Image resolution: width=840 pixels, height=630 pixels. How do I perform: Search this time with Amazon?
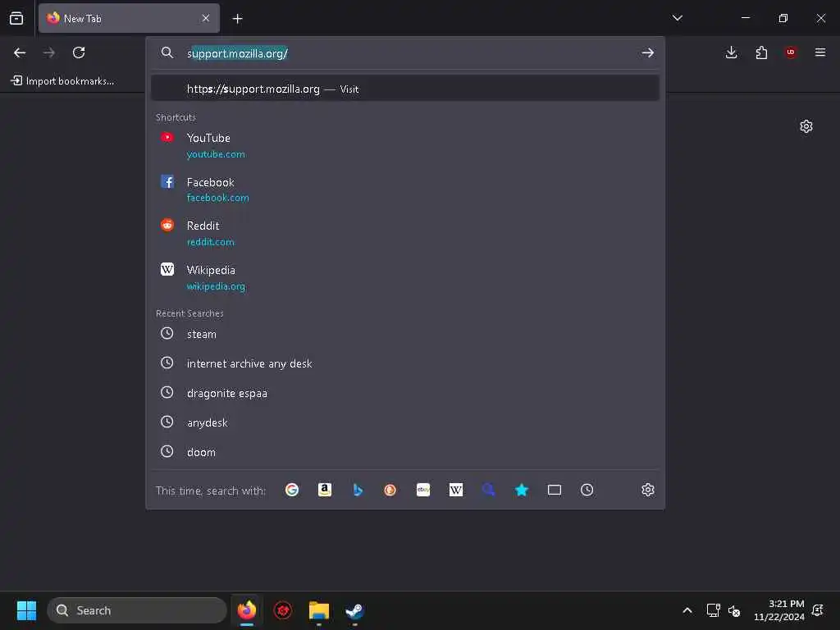point(325,490)
